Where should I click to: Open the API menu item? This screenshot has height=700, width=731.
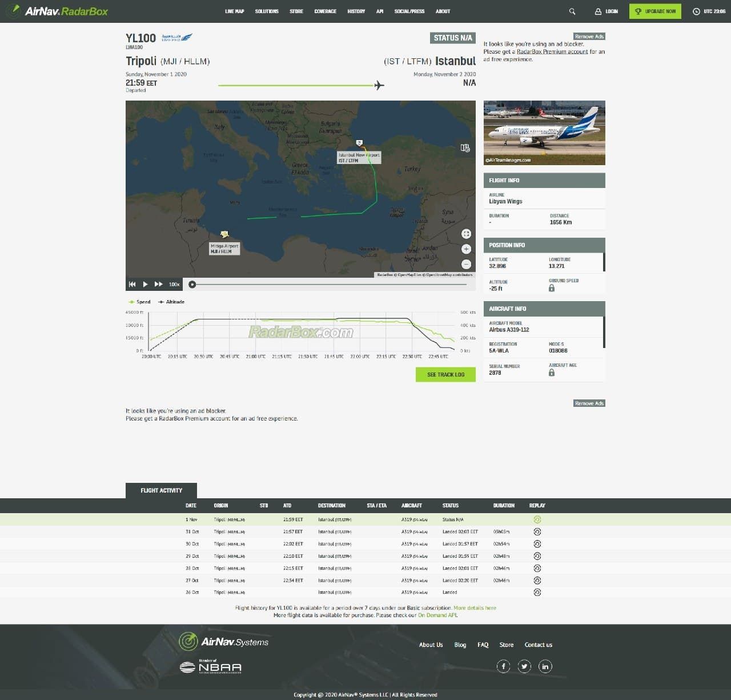380,11
